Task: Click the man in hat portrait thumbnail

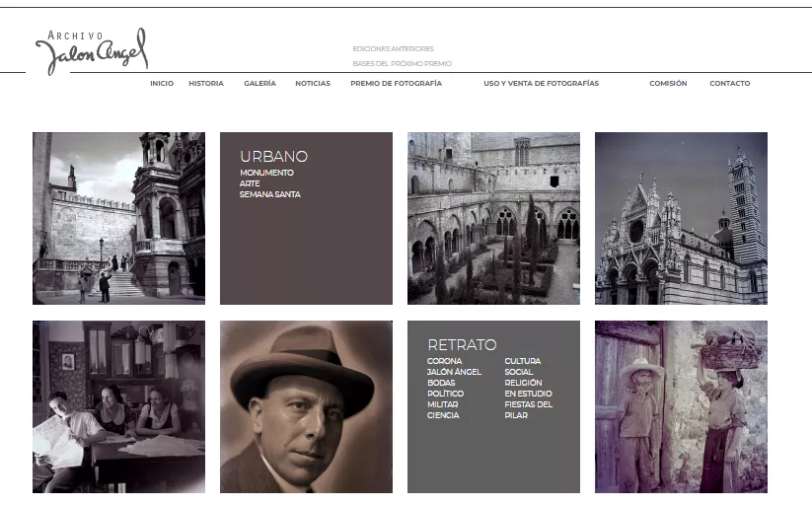Action: point(306,406)
